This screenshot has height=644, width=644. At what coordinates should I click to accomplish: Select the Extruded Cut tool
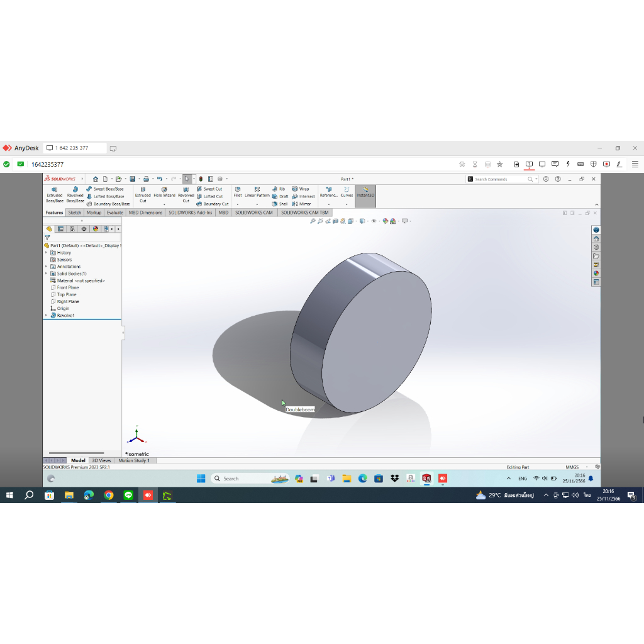tap(142, 195)
